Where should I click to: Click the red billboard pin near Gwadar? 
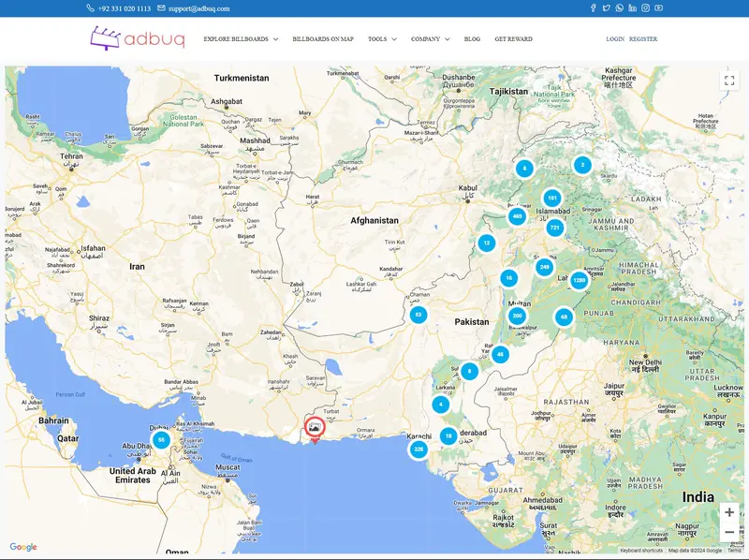pos(316,429)
